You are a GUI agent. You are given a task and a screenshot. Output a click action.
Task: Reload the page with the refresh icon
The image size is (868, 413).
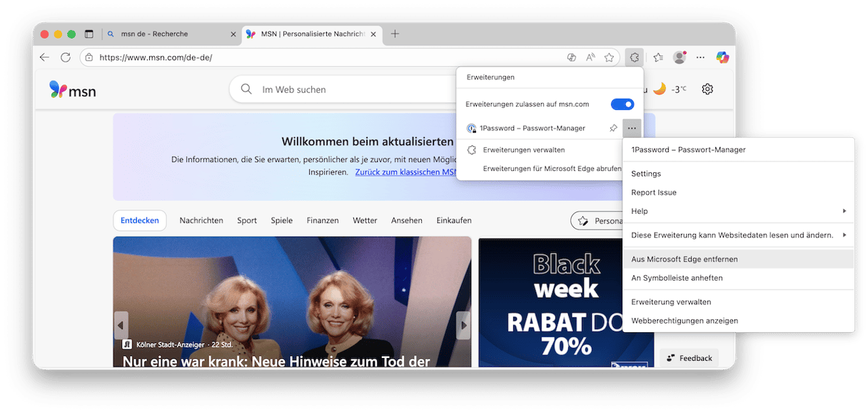tap(66, 57)
